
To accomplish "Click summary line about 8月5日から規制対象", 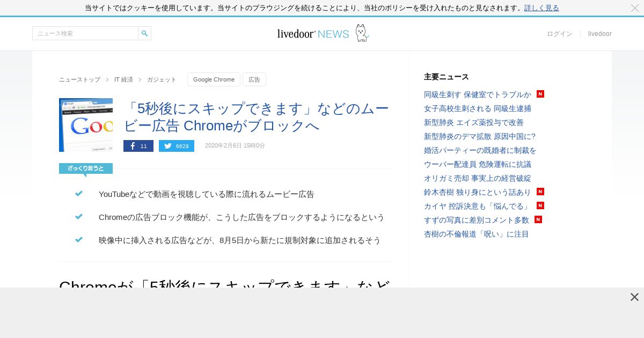I will tap(240, 240).
